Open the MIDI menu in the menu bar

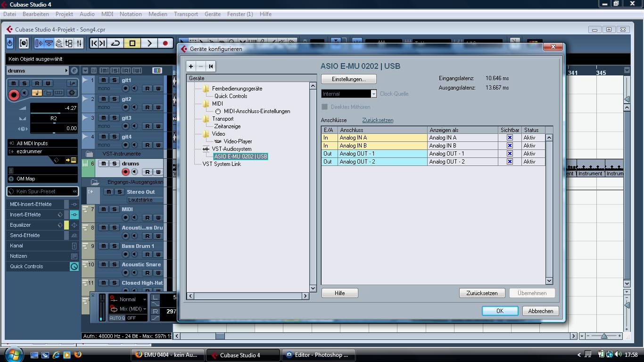coord(107,14)
